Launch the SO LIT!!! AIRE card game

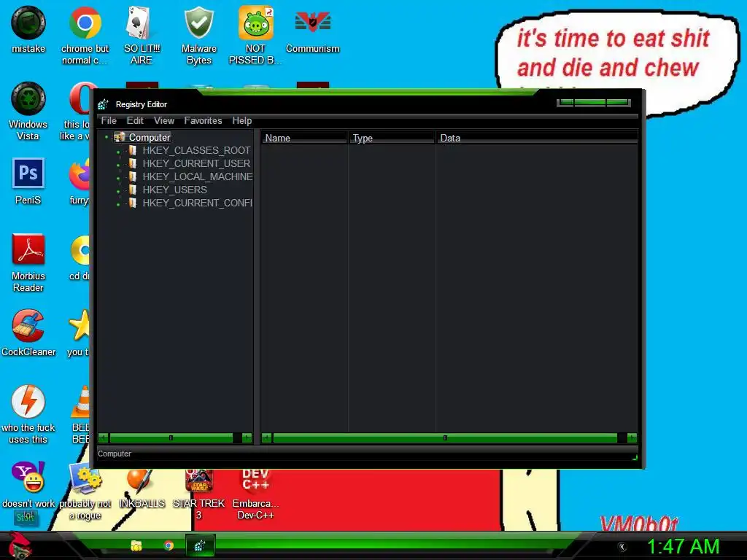pos(142,35)
